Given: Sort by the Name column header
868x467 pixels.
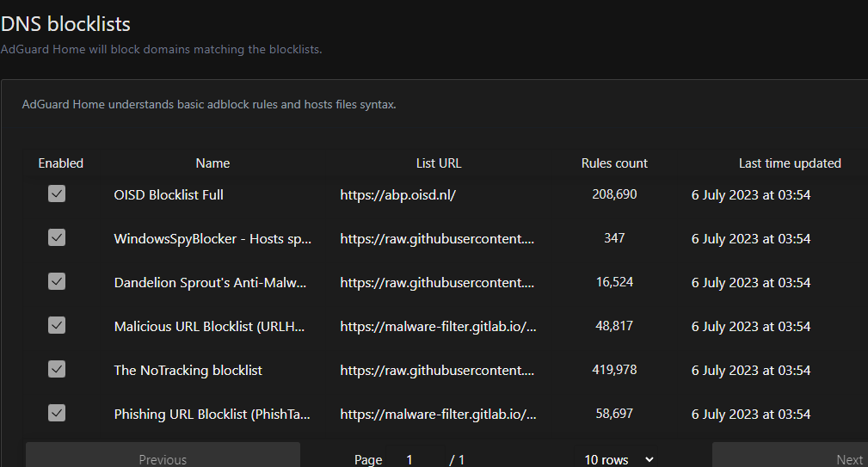Looking at the screenshot, I should pos(212,163).
